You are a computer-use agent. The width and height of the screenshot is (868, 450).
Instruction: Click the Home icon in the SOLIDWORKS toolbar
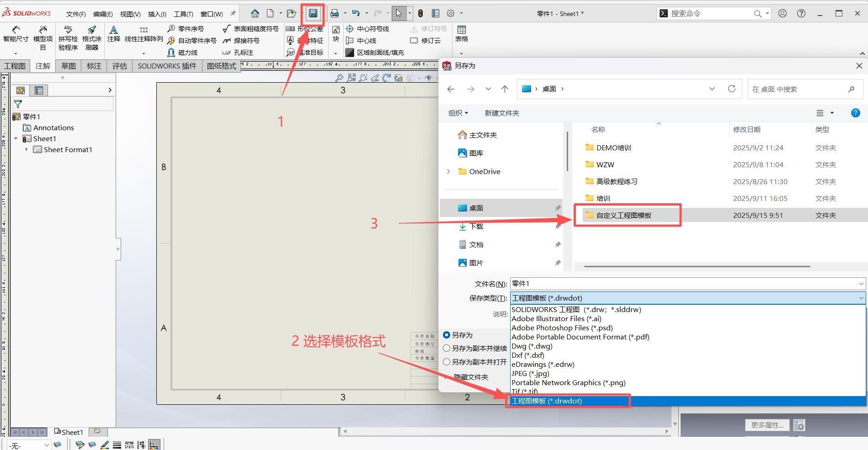coord(255,13)
